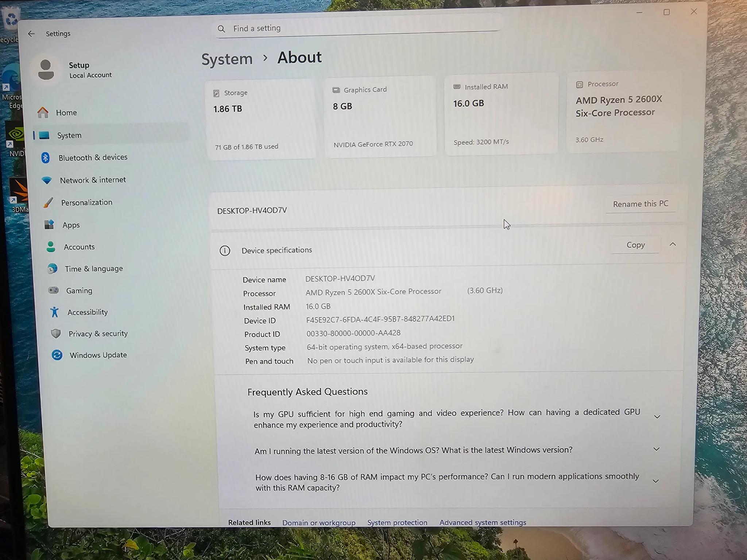Click the Gaming controller icon
Image resolution: width=747 pixels, height=560 pixels.
(x=53, y=290)
